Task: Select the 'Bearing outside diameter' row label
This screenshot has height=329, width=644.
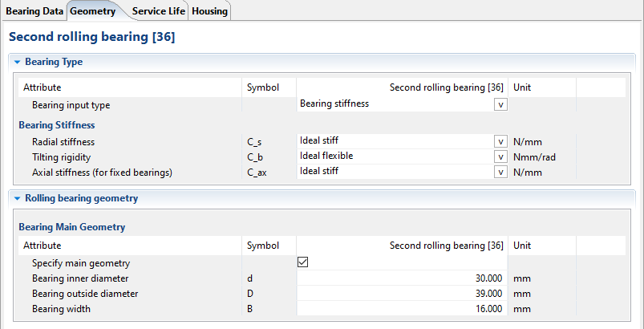Action: coord(85,294)
